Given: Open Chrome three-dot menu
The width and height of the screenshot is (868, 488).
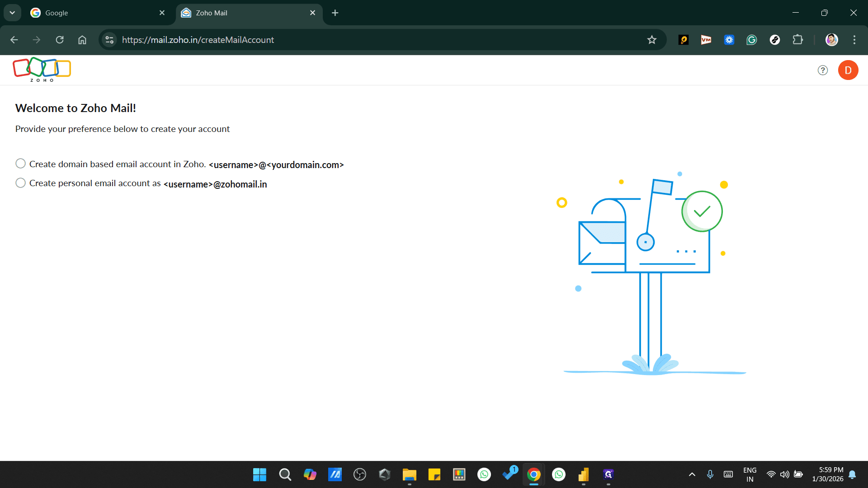Looking at the screenshot, I should (x=854, y=40).
